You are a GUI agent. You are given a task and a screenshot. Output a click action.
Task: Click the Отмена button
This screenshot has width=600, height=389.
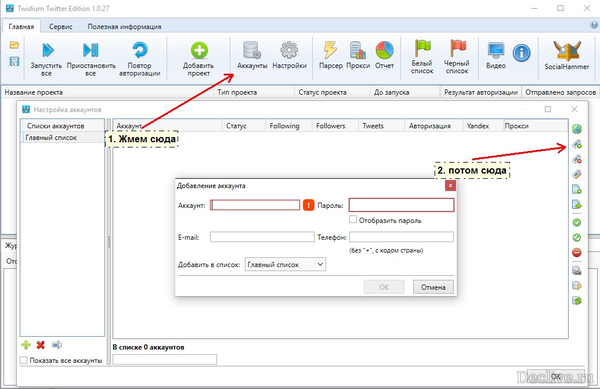point(433,287)
